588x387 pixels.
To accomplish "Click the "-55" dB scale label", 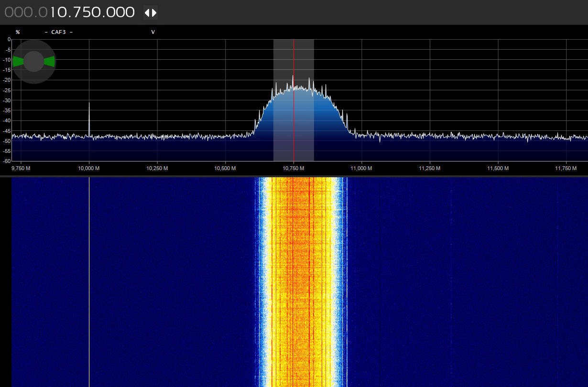I will (7, 150).
